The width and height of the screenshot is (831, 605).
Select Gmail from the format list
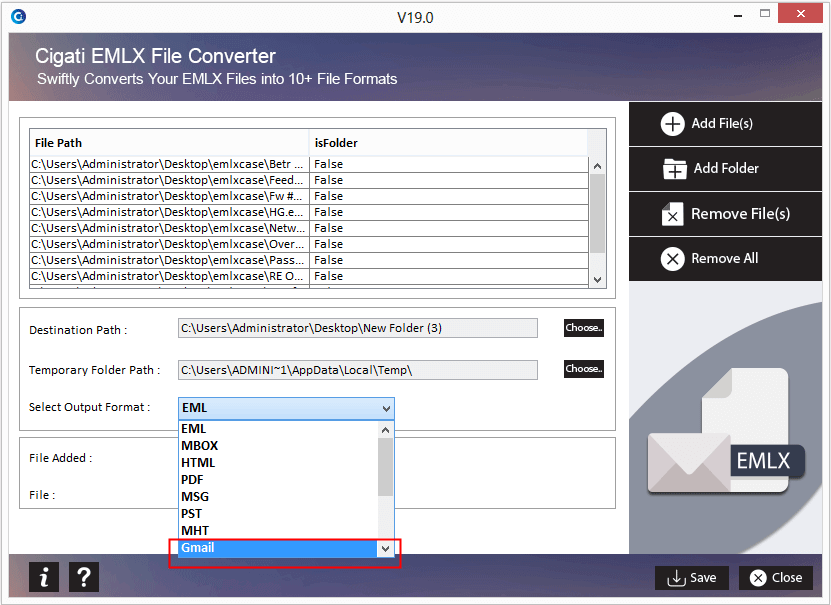click(278, 548)
